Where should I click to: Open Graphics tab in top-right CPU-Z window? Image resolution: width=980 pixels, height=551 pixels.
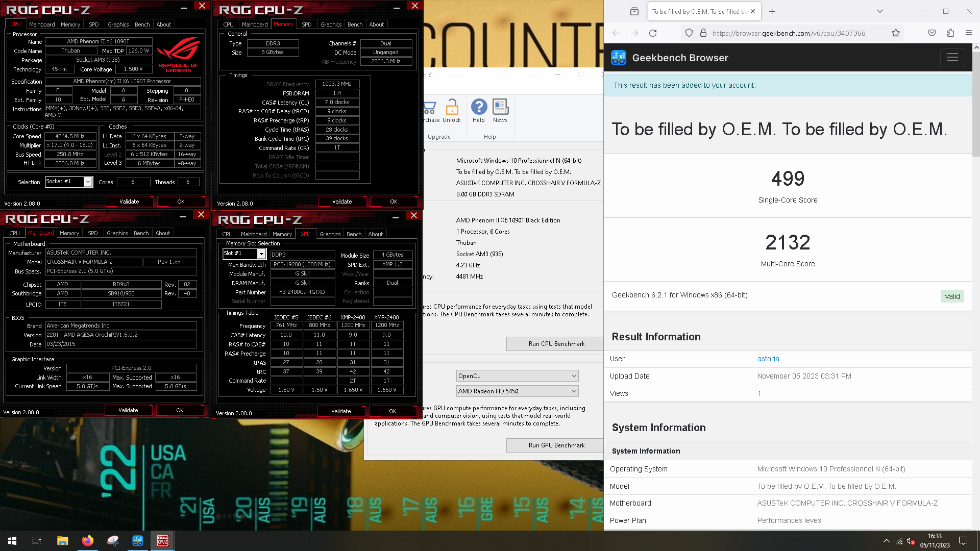click(331, 24)
